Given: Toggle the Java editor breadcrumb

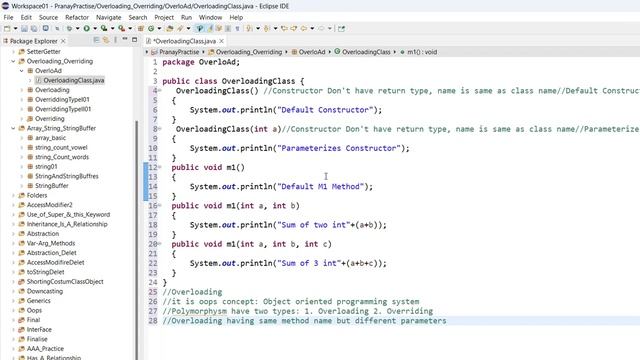Looking at the screenshot, I should [200, 29].
